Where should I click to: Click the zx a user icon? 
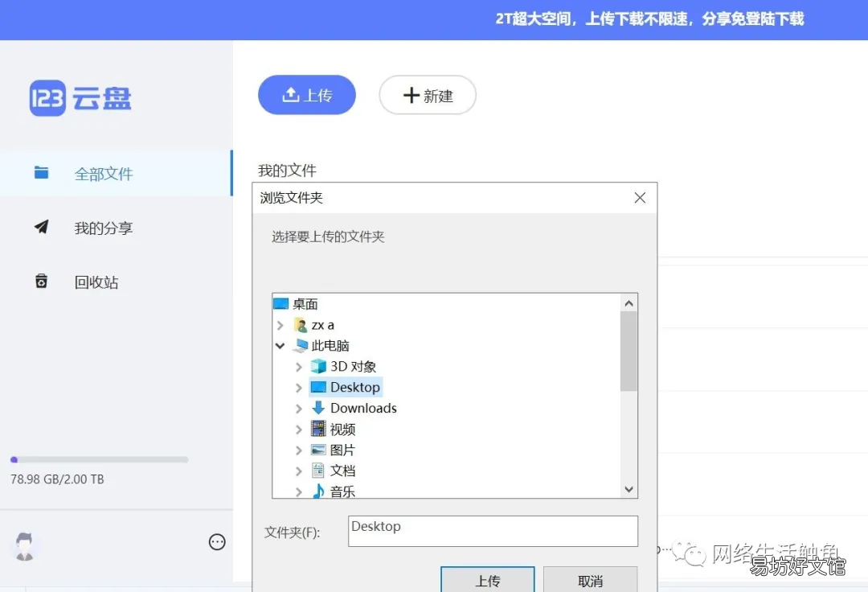[x=301, y=325]
